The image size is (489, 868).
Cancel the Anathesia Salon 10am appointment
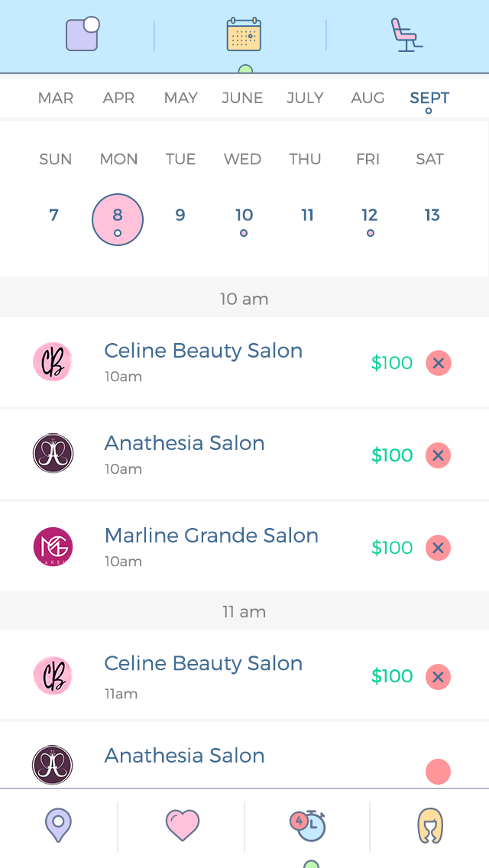[x=438, y=455]
